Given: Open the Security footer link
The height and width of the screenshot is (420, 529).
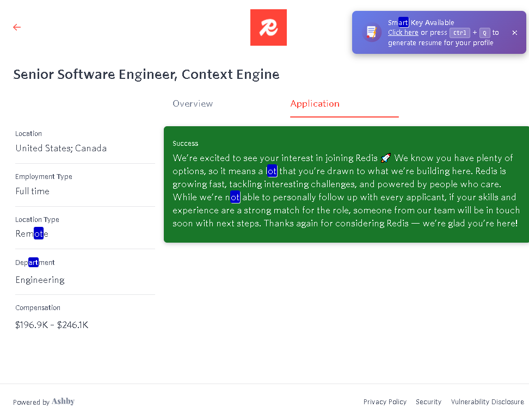Looking at the screenshot, I should (x=428, y=402).
